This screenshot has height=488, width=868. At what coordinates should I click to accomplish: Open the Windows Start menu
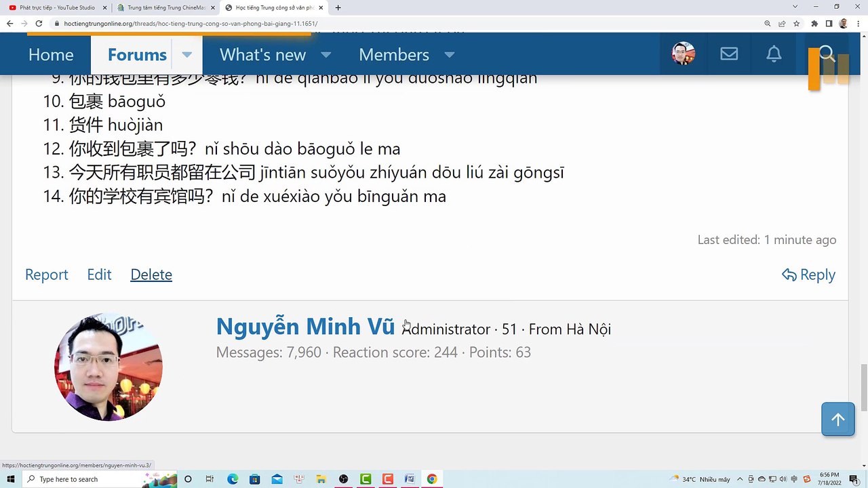(11, 479)
